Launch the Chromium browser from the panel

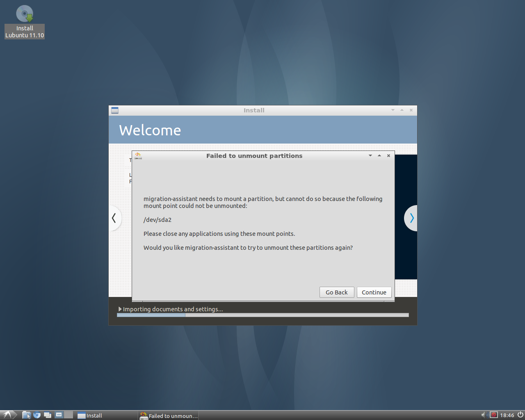coord(37,415)
